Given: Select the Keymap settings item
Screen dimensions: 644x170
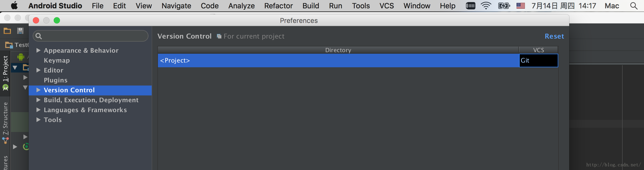Looking at the screenshot, I should pos(57,60).
